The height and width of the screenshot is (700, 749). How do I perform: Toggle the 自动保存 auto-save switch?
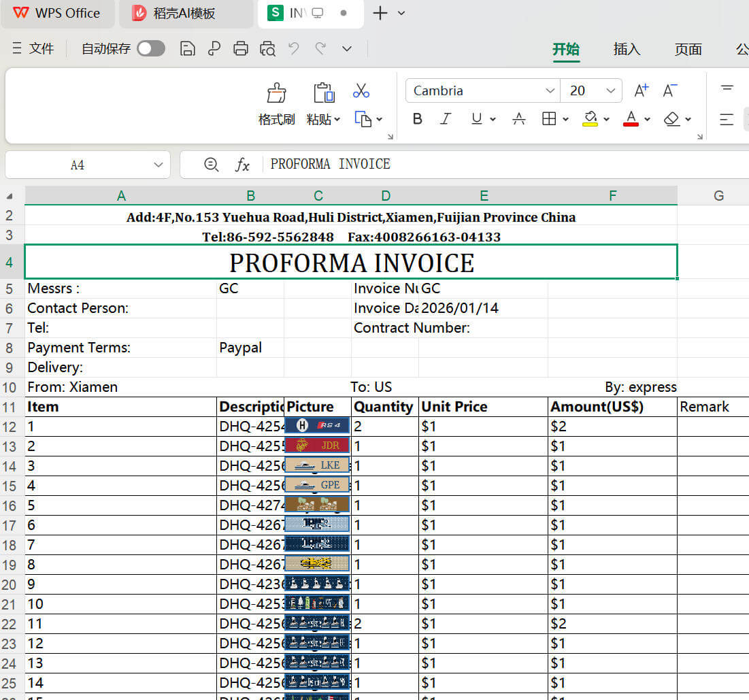pos(150,49)
